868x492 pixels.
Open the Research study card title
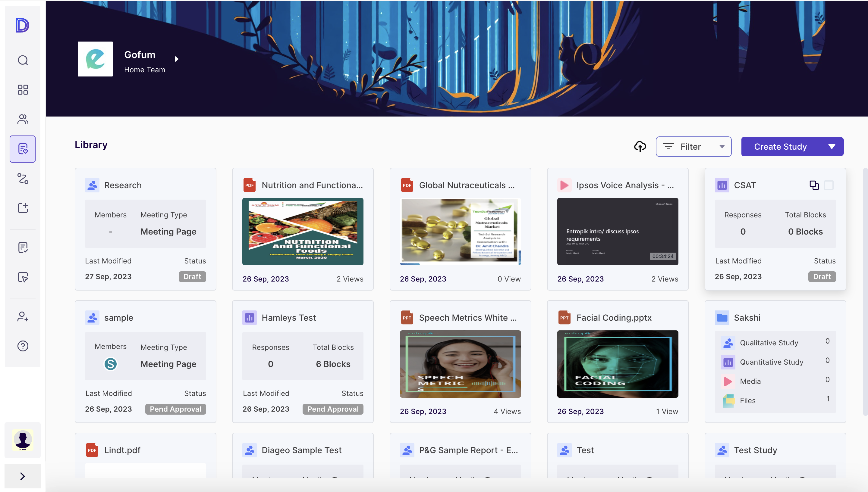click(123, 185)
